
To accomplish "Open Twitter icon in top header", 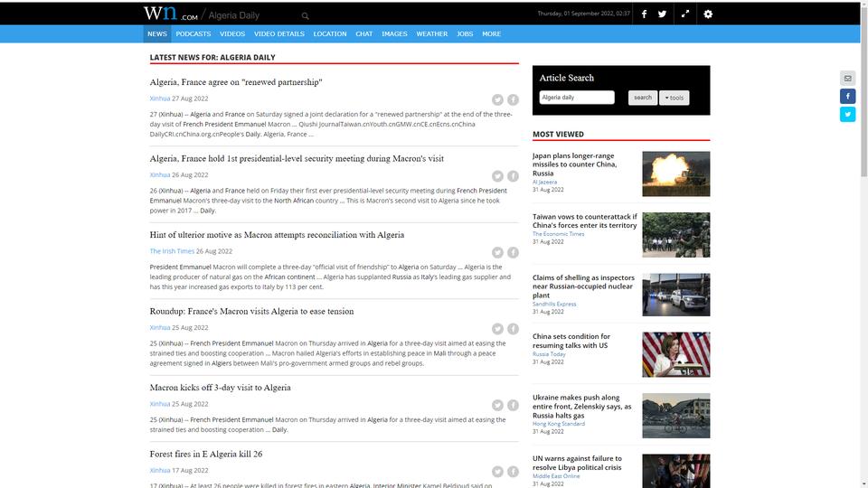I will click(662, 14).
